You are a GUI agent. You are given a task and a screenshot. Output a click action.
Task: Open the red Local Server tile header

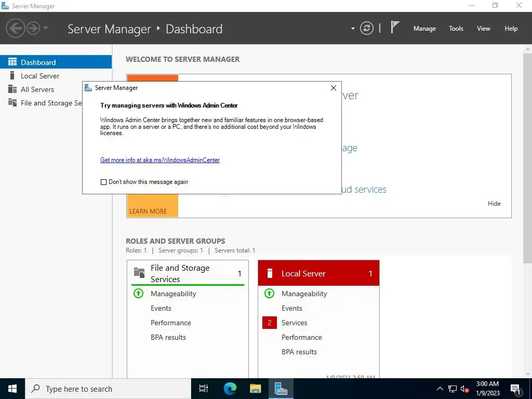point(318,273)
